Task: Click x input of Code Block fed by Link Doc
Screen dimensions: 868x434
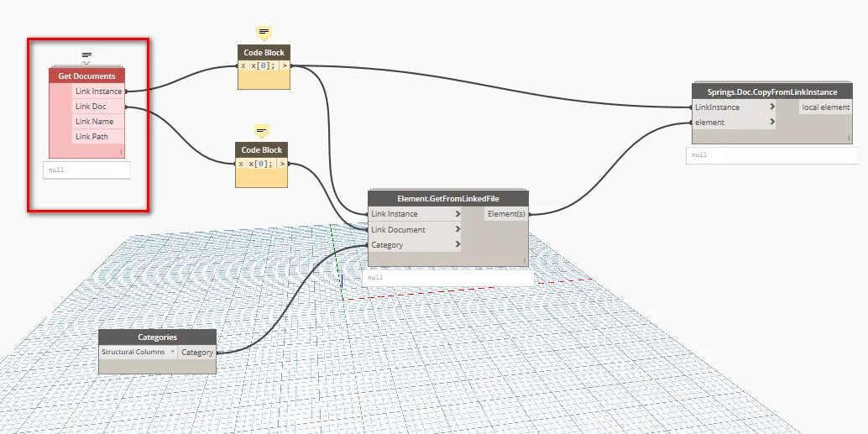Action: pyautogui.click(x=240, y=164)
